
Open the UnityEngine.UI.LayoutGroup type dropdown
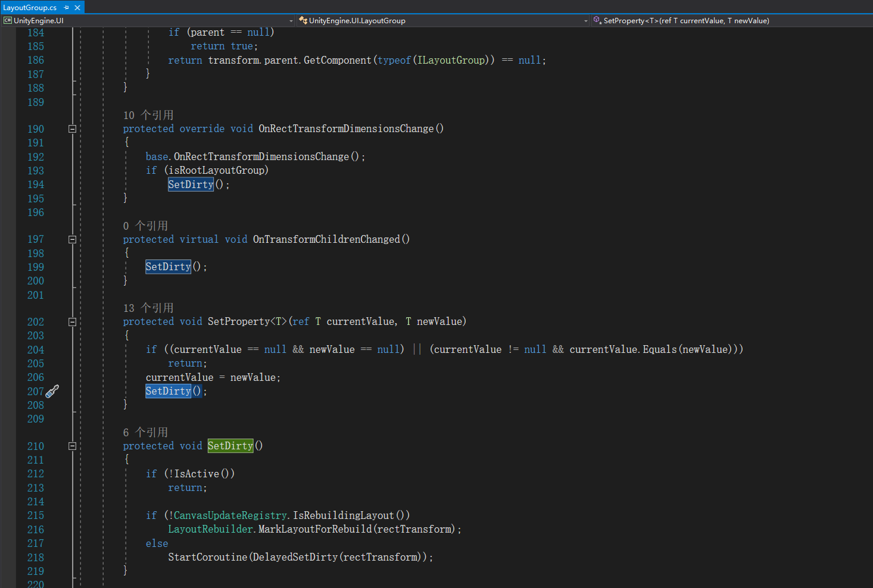(586, 21)
